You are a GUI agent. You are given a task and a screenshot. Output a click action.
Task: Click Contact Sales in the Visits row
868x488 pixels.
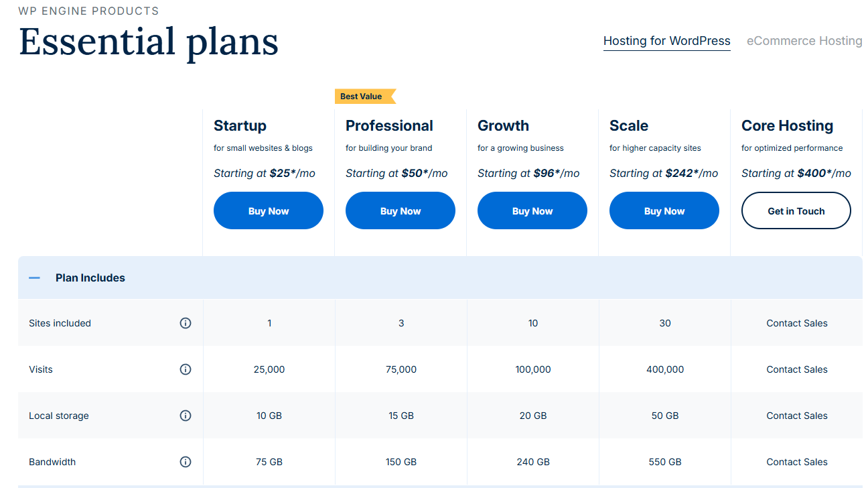[797, 369]
